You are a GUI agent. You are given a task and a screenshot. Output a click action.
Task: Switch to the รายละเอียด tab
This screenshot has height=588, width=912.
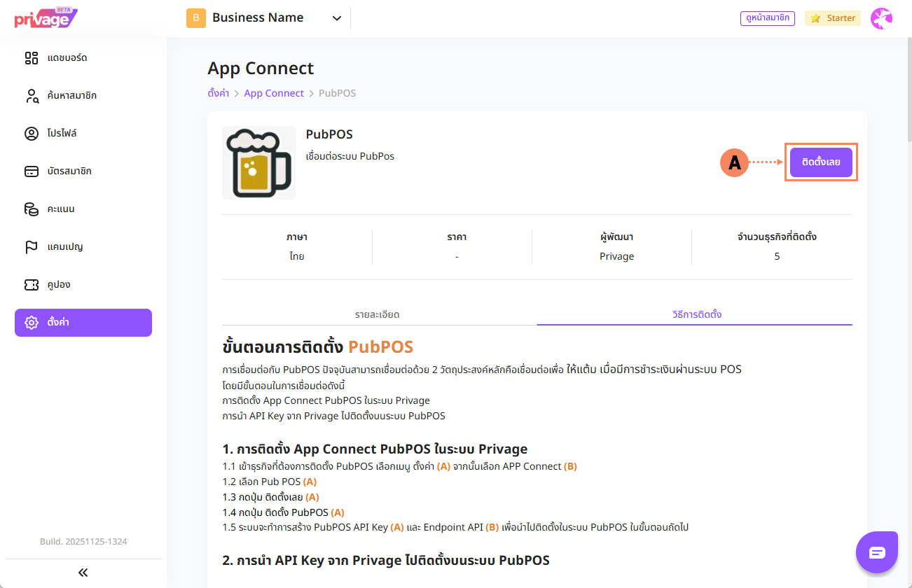point(377,314)
